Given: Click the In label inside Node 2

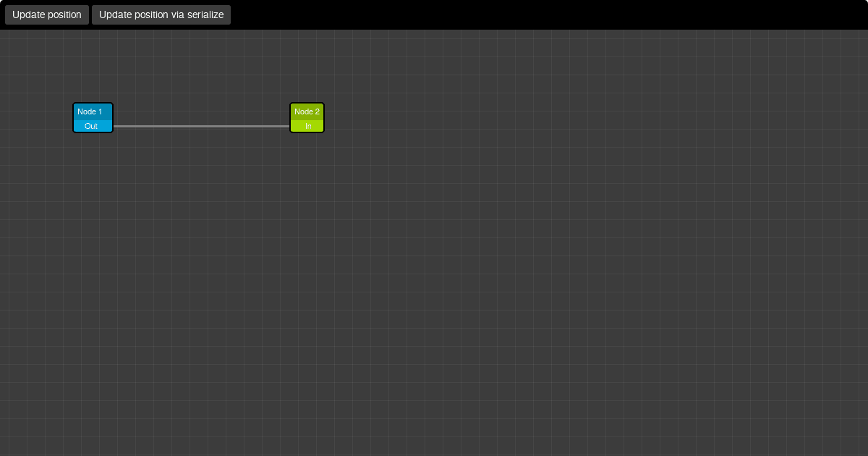Looking at the screenshot, I should pos(308,124).
